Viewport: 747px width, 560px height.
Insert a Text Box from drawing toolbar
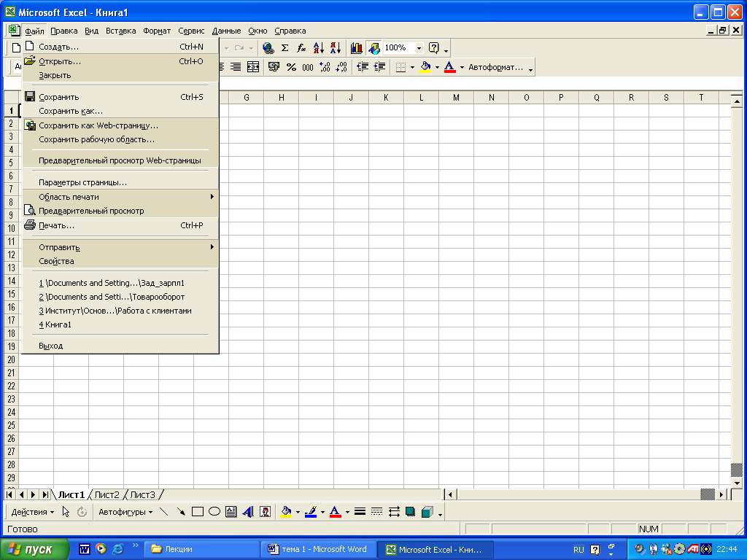pyautogui.click(x=231, y=512)
